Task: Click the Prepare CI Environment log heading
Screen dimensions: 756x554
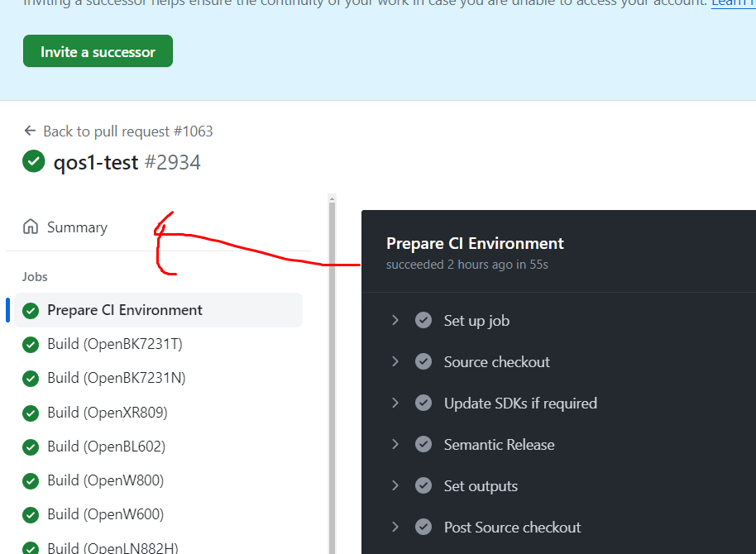Action: 475,243
